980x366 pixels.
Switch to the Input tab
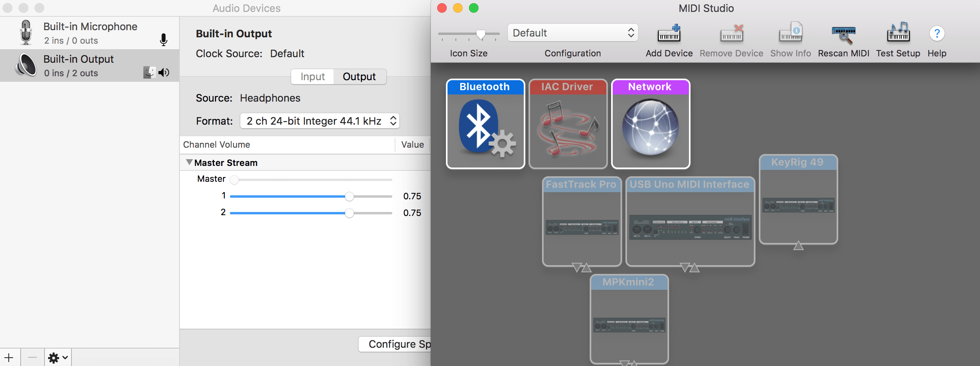(x=313, y=77)
